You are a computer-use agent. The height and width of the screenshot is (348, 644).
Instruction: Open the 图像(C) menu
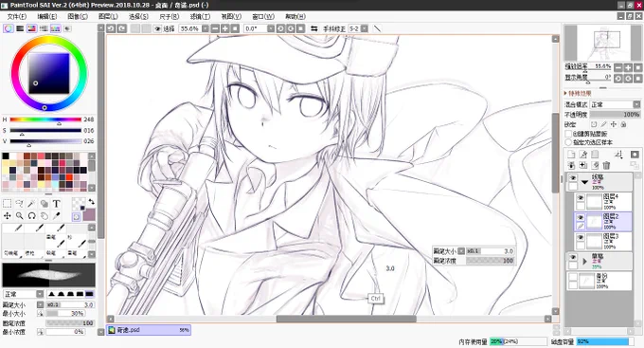point(78,16)
